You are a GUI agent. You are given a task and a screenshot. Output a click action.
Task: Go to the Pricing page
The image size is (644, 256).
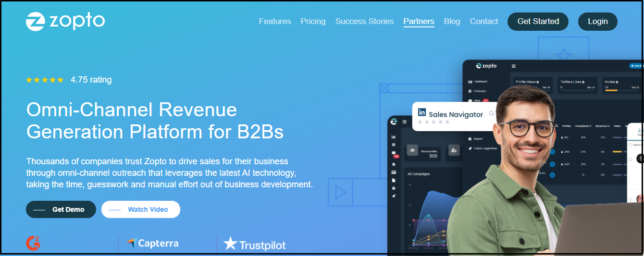pos(313,21)
